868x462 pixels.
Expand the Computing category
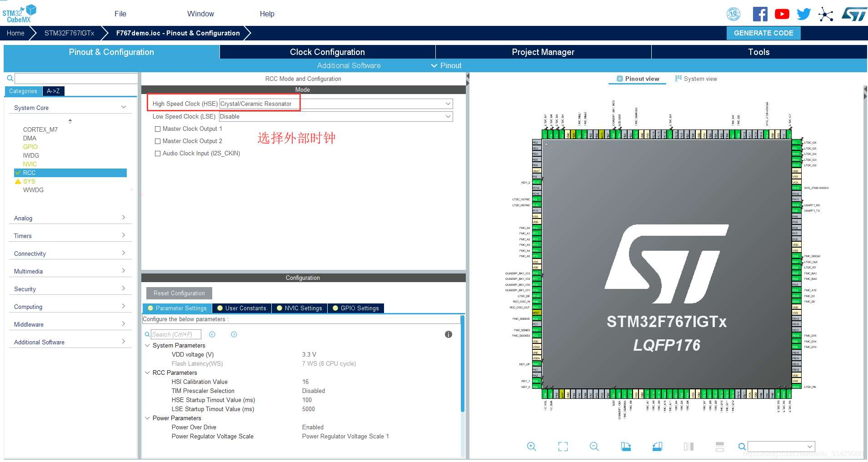coord(124,306)
